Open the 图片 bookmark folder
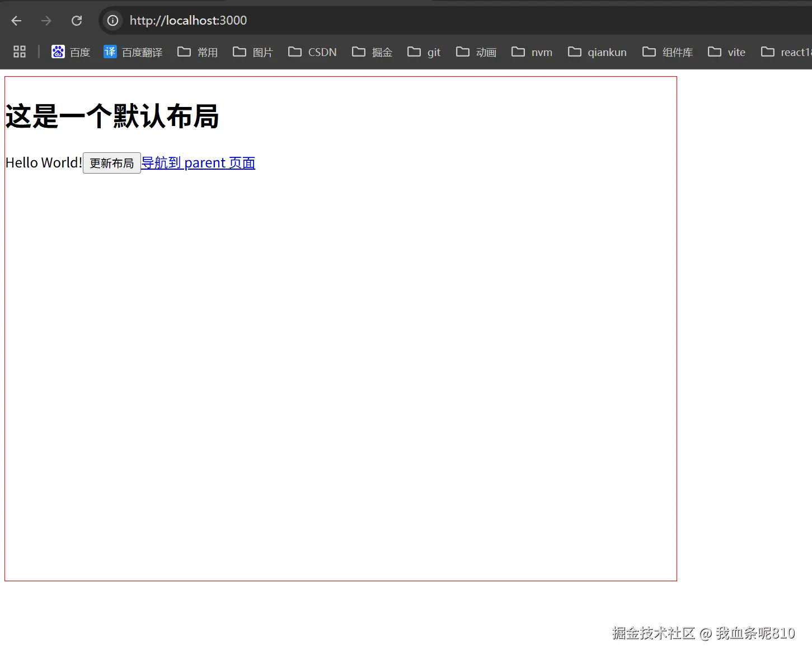The image size is (812, 658). 253,52
